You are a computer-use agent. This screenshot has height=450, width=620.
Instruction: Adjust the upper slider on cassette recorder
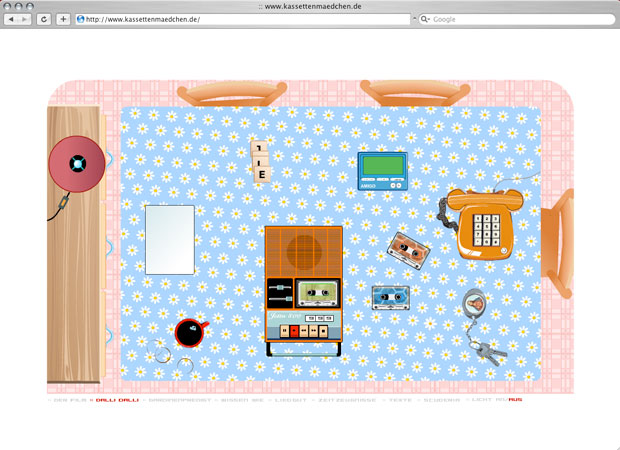click(x=281, y=287)
